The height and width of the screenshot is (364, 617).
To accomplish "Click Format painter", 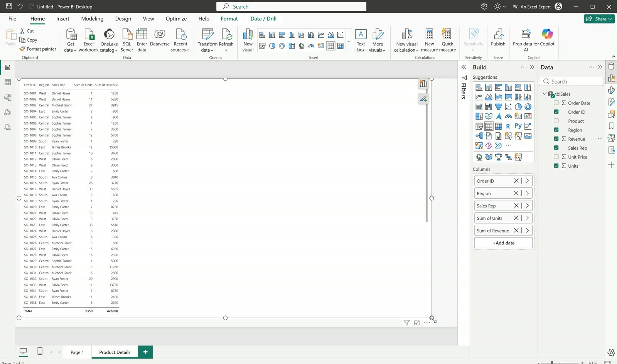I will tap(38, 49).
